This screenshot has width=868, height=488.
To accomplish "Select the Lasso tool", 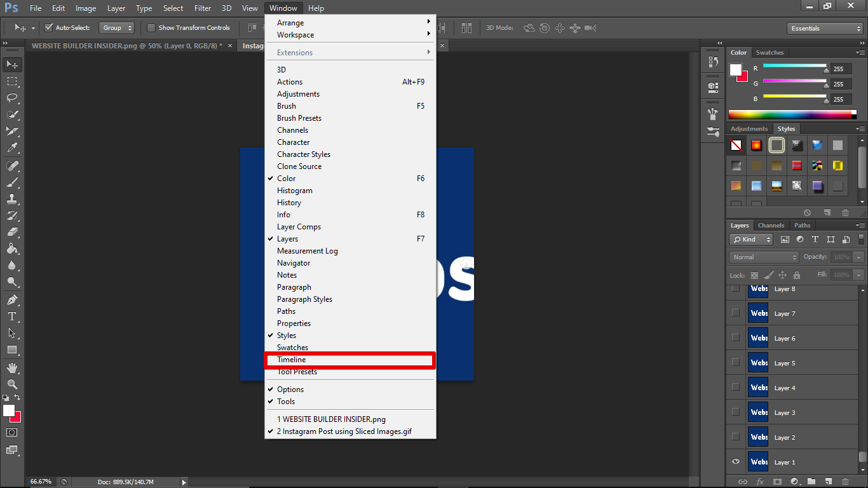I will 12,98.
